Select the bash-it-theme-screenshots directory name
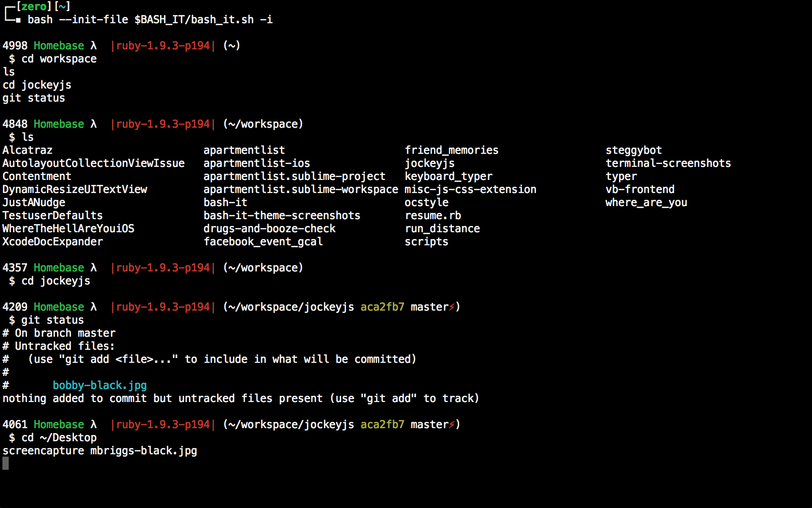Image resolution: width=812 pixels, height=508 pixels. (x=282, y=215)
